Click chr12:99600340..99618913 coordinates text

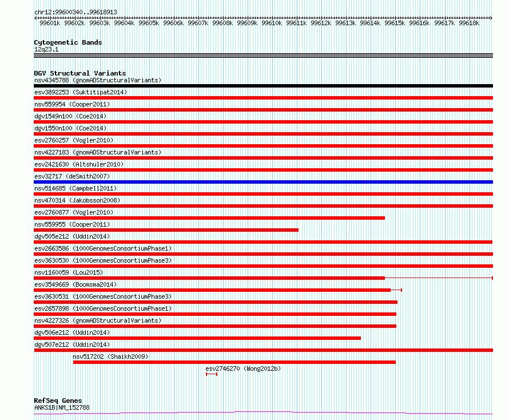(75, 13)
